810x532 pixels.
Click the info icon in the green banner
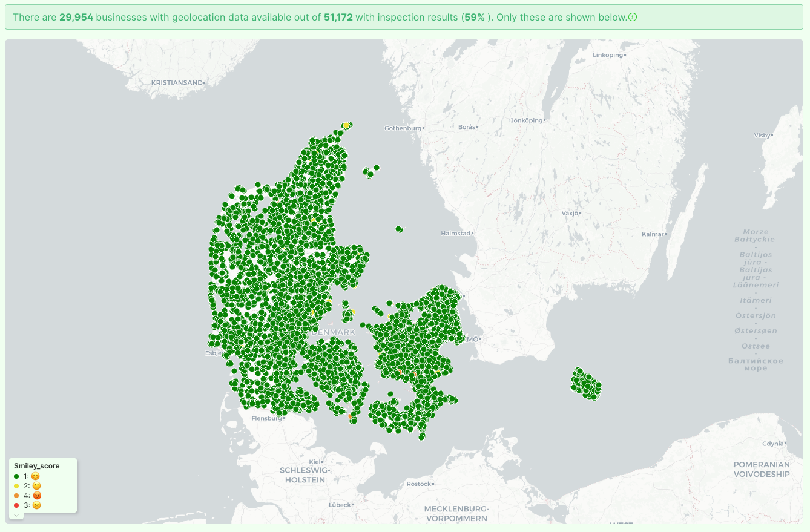[633, 18]
